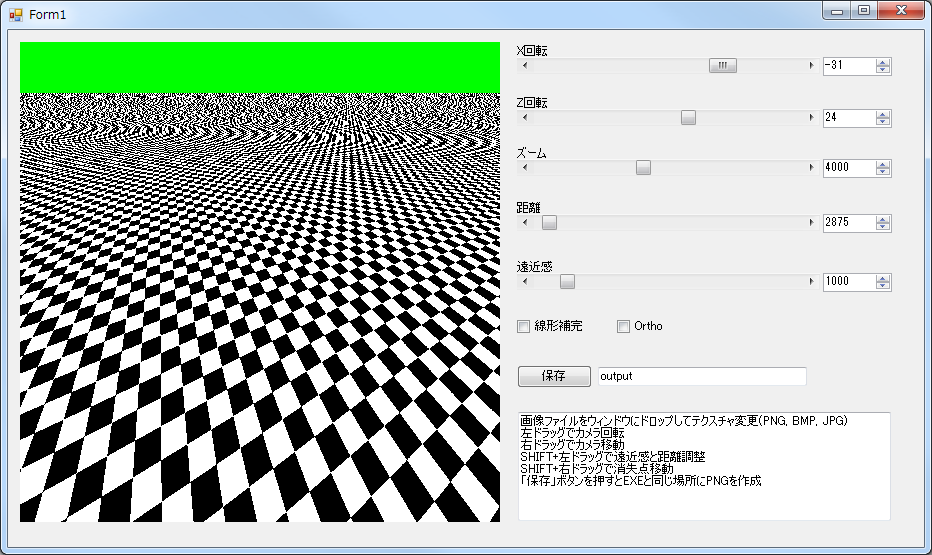
Task: Click the output filename text field
Action: click(702, 376)
